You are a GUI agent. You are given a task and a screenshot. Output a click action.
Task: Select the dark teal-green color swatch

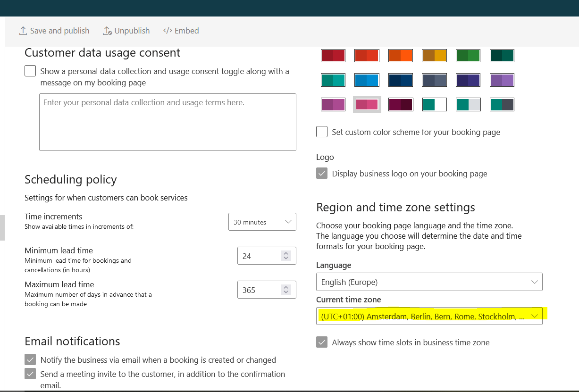[x=502, y=56]
